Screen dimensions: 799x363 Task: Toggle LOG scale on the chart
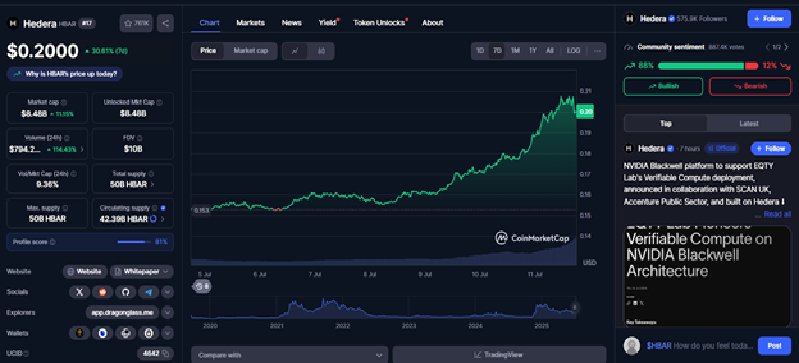(x=573, y=51)
